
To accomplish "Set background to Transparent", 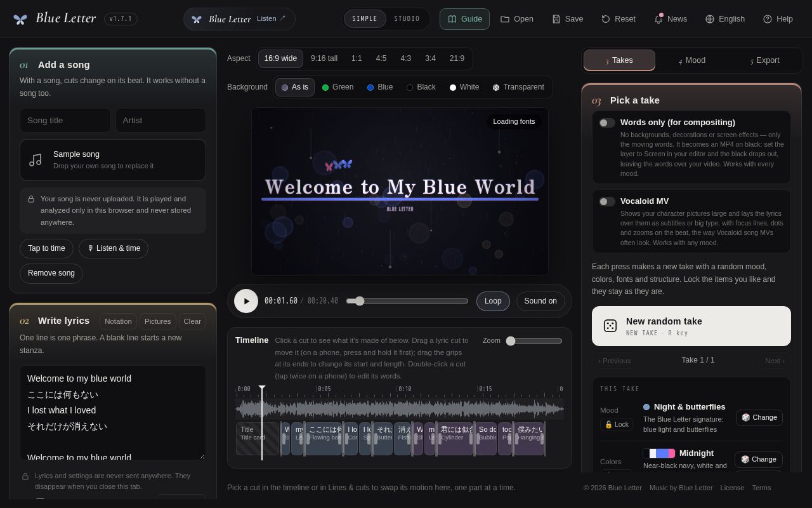I will click(x=518, y=87).
